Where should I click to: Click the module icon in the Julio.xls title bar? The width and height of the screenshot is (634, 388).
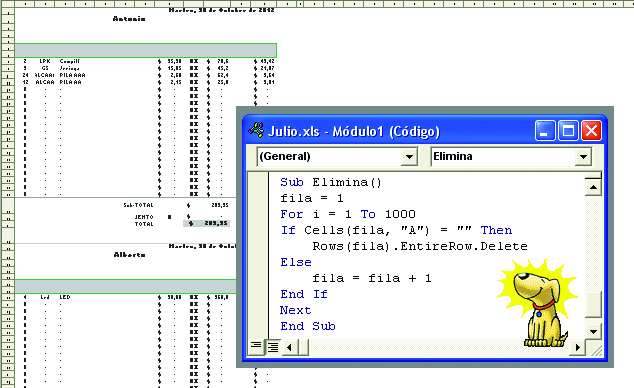256,130
